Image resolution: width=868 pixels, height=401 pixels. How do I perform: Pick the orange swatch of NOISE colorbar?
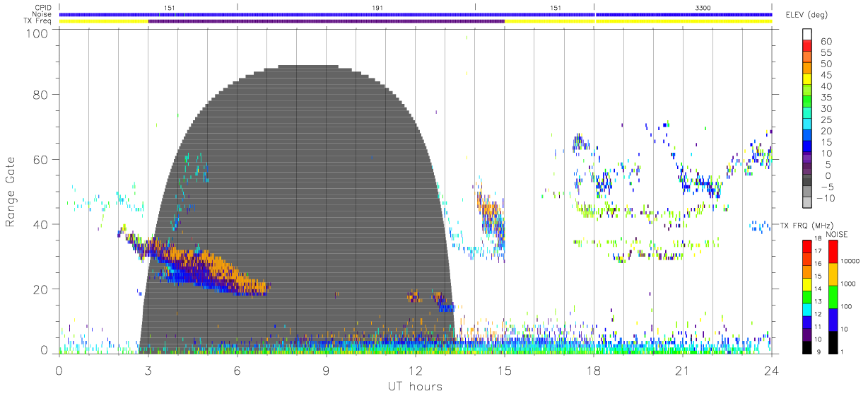click(832, 274)
